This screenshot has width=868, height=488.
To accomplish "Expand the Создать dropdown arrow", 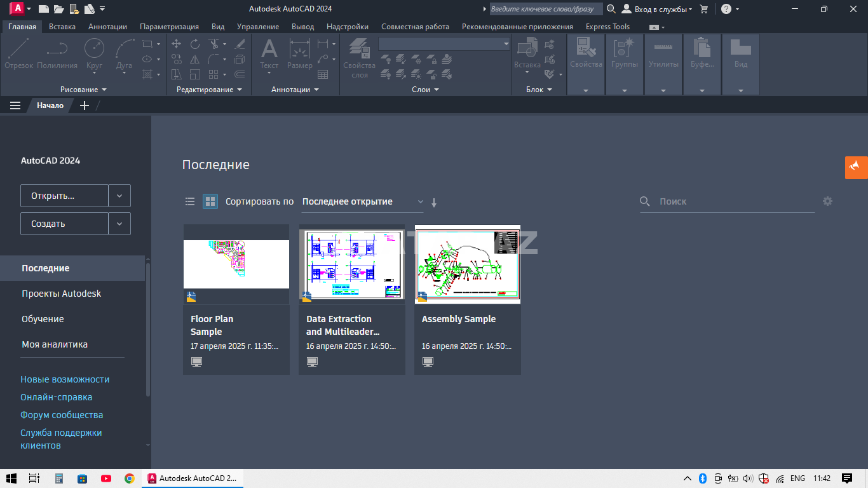I will click(119, 224).
